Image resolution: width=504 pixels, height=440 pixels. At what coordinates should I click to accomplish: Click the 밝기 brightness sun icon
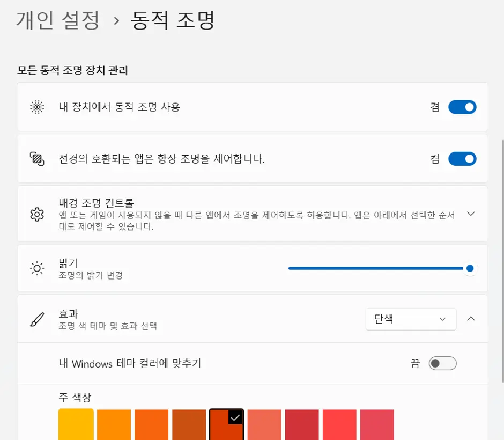tap(37, 268)
